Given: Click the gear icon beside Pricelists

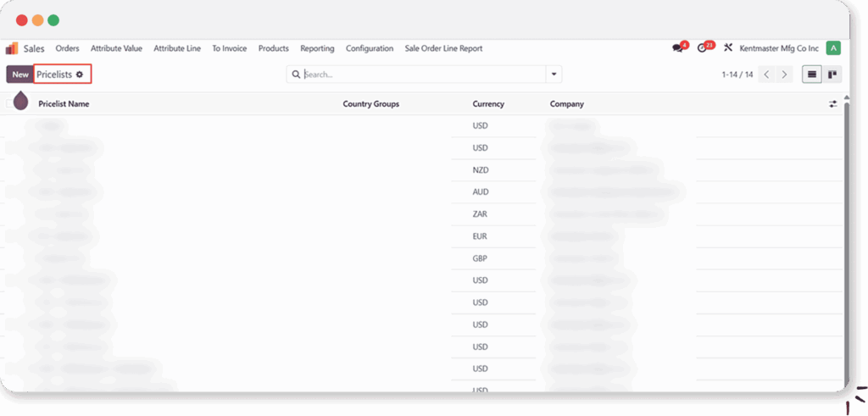Looking at the screenshot, I should pos(80,75).
